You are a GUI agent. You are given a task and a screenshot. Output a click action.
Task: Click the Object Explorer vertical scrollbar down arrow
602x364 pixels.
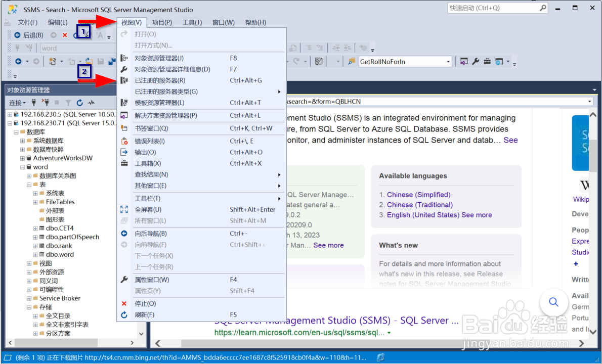click(141, 334)
